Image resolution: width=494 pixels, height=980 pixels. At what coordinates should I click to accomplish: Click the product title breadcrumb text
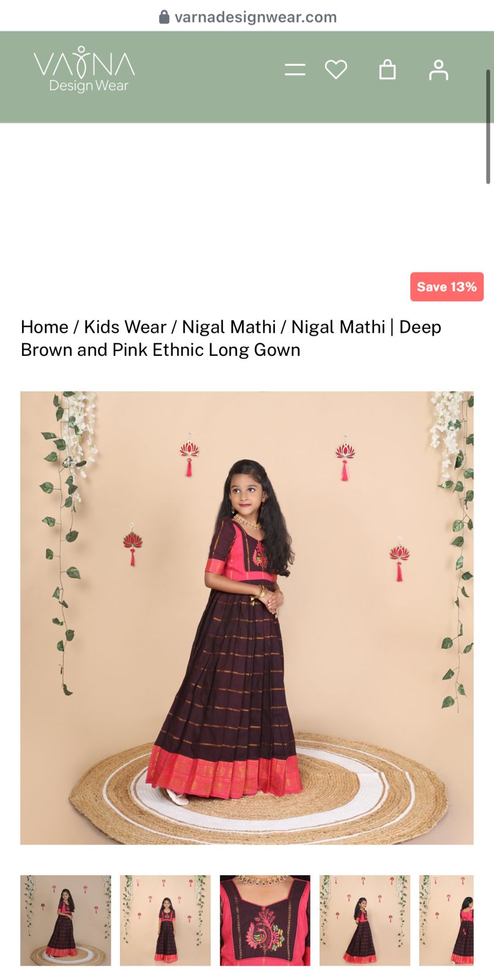click(x=231, y=338)
